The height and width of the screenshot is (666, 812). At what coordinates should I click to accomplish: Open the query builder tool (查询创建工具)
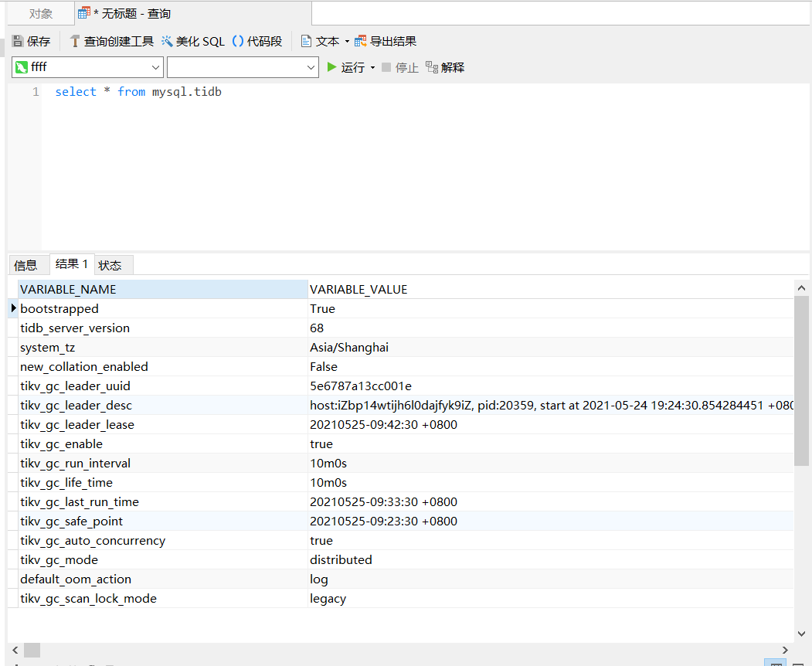tap(75, 42)
